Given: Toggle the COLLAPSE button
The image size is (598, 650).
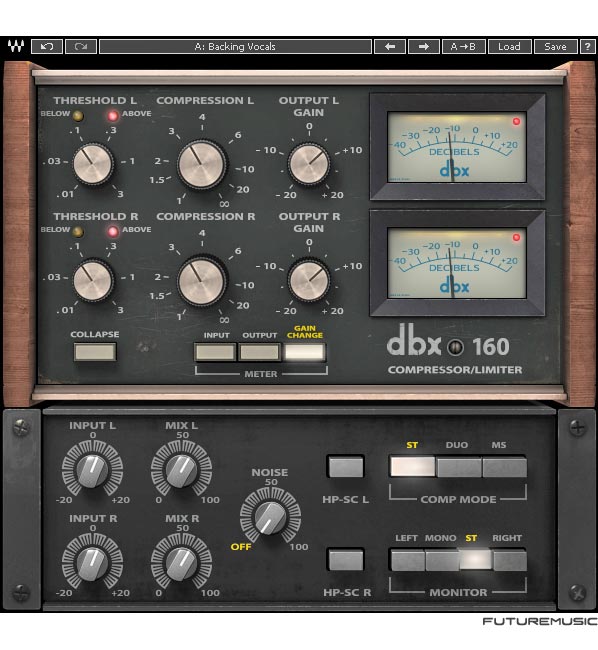Looking at the screenshot, I should [95, 352].
